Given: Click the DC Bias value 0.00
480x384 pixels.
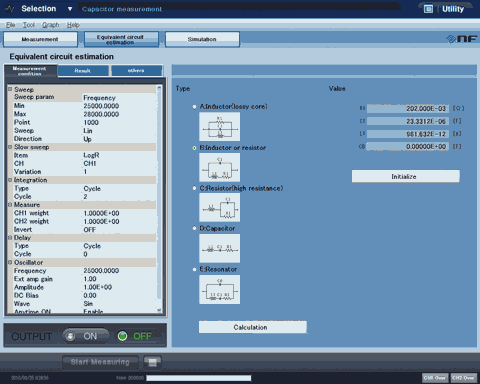Looking at the screenshot, I should [x=90, y=296].
